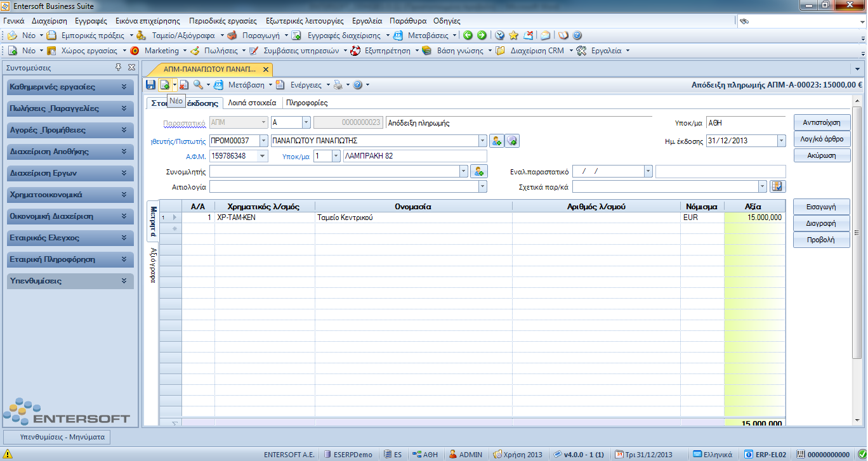Screen dimensions: 868x461
Task: Pin the Συντομεύσεις panel
Action: click(118, 67)
